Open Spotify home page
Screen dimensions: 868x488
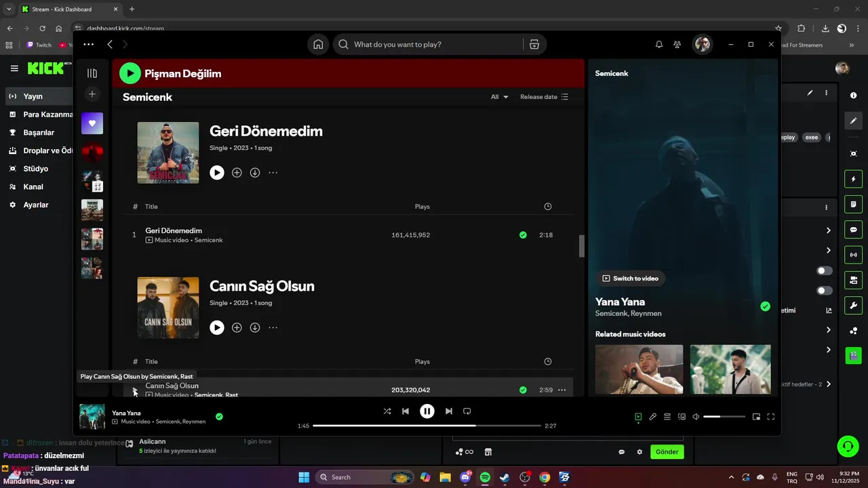[318, 44]
